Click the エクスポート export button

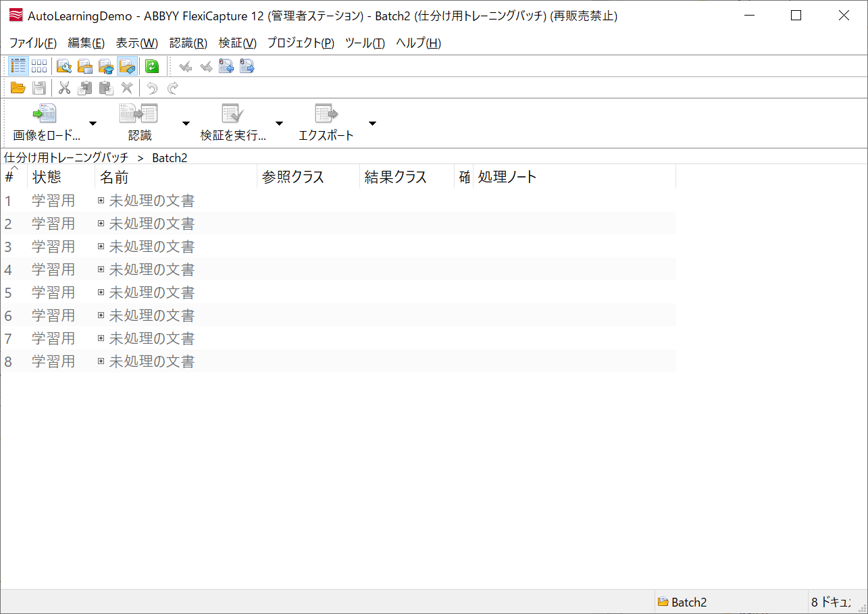pyautogui.click(x=326, y=122)
